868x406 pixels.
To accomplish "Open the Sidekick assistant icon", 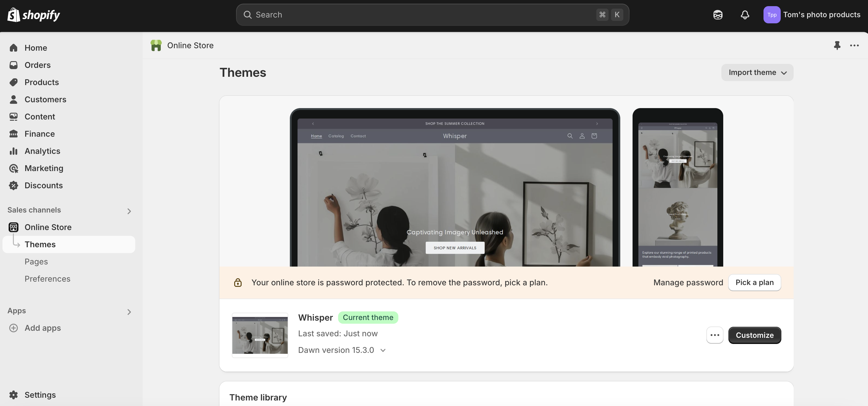I will point(718,15).
